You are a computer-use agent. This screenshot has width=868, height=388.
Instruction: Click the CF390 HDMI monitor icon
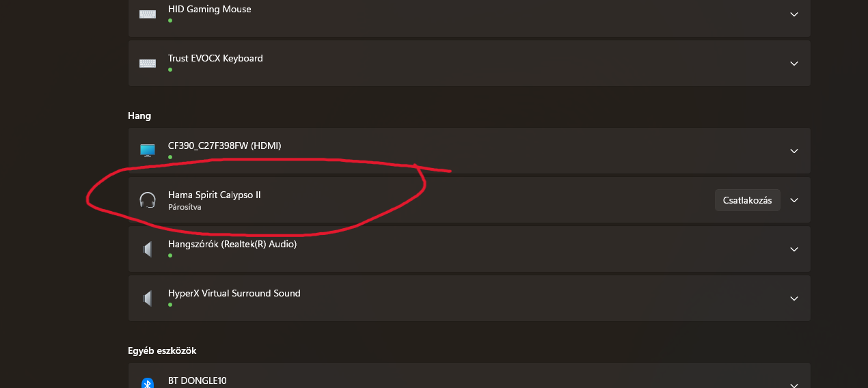pos(148,150)
